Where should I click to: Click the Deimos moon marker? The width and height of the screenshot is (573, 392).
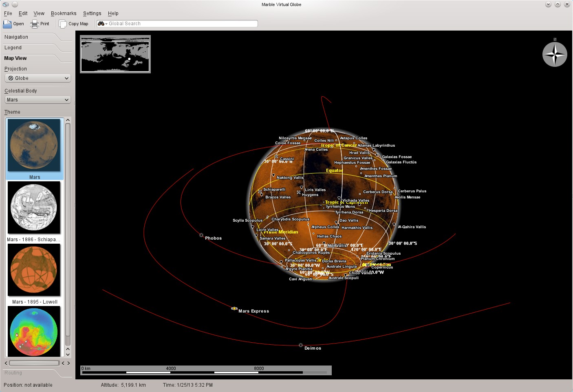point(301,345)
